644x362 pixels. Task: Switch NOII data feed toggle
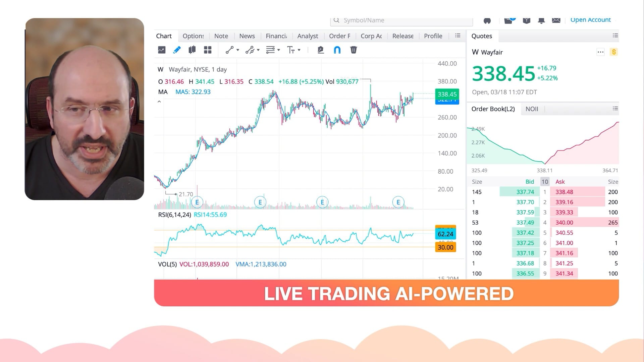tap(532, 109)
